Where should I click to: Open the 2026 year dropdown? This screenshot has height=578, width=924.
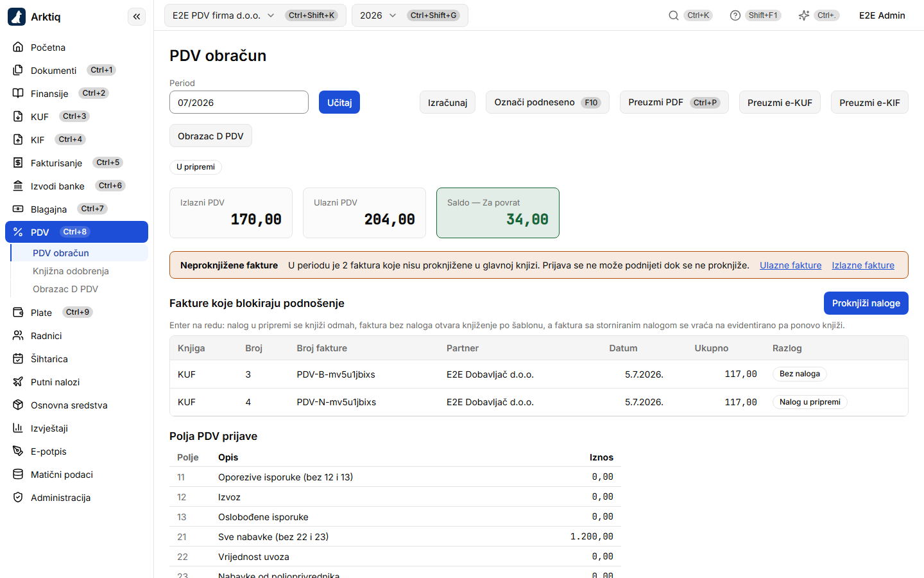coord(409,15)
